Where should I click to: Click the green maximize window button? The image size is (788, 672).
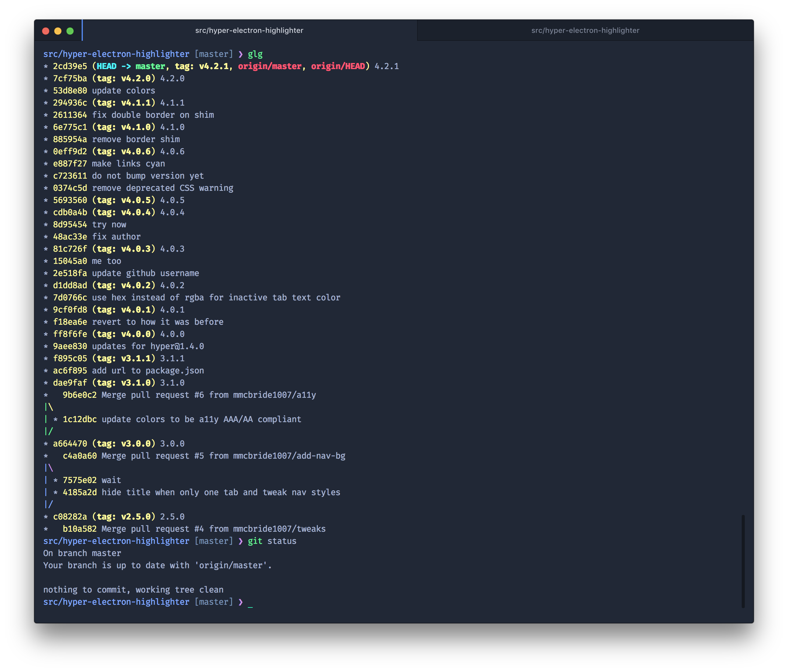point(70,31)
